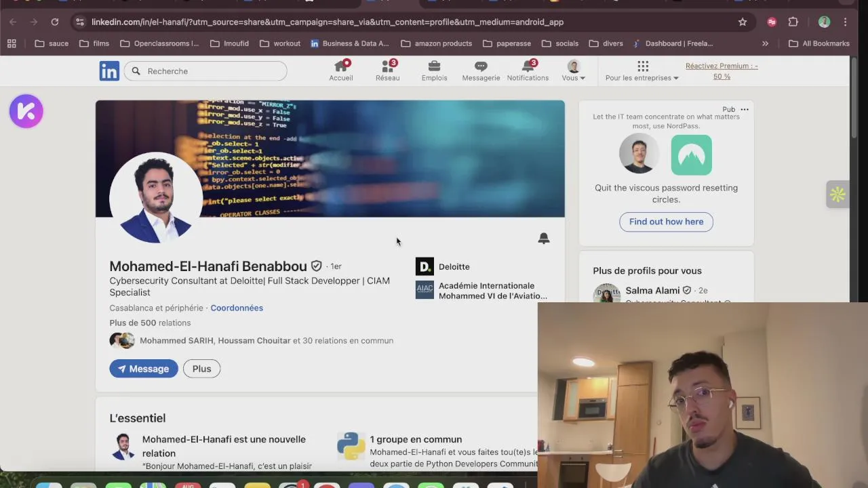Image resolution: width=868 pixels, height=488 pixels.
Task: Open Dashboard | Freela... bookmark
Action: click(x=673, y=43)
